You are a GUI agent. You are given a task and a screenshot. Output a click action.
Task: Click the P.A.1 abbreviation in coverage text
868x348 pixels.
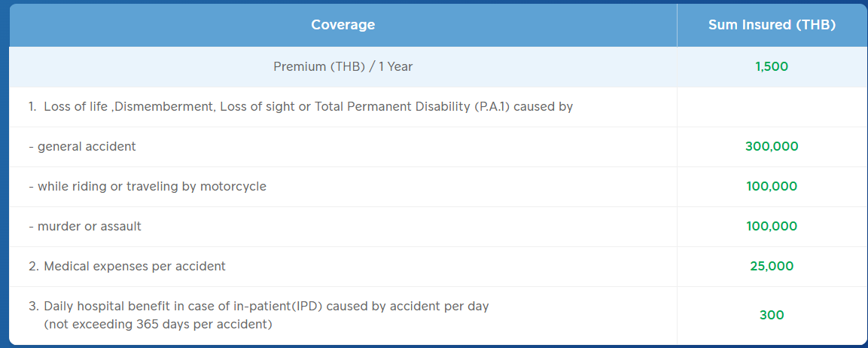(492, 107)
